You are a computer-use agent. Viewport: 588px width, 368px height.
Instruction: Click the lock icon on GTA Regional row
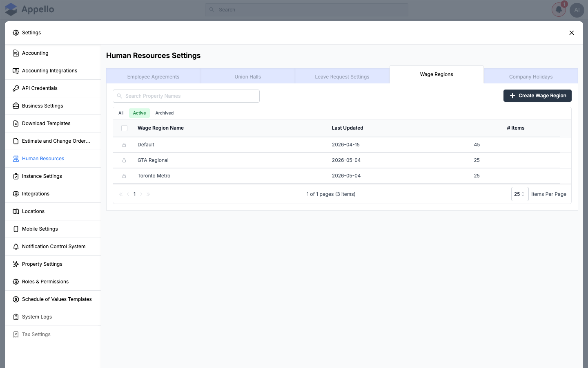[124, 160]
